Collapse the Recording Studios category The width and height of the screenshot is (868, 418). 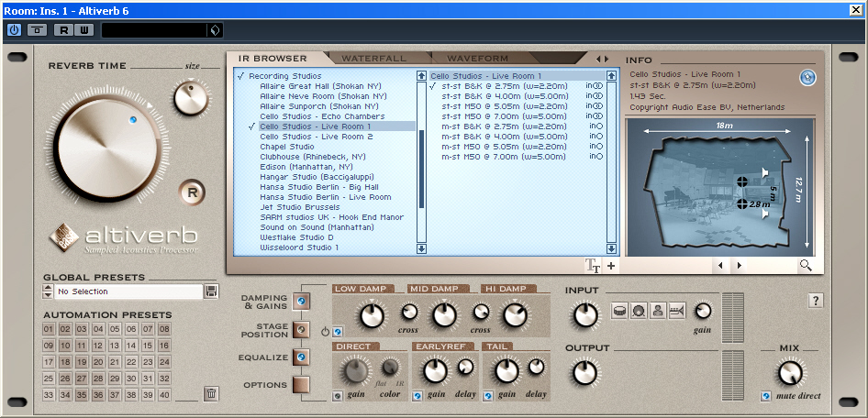pos(284,76)
